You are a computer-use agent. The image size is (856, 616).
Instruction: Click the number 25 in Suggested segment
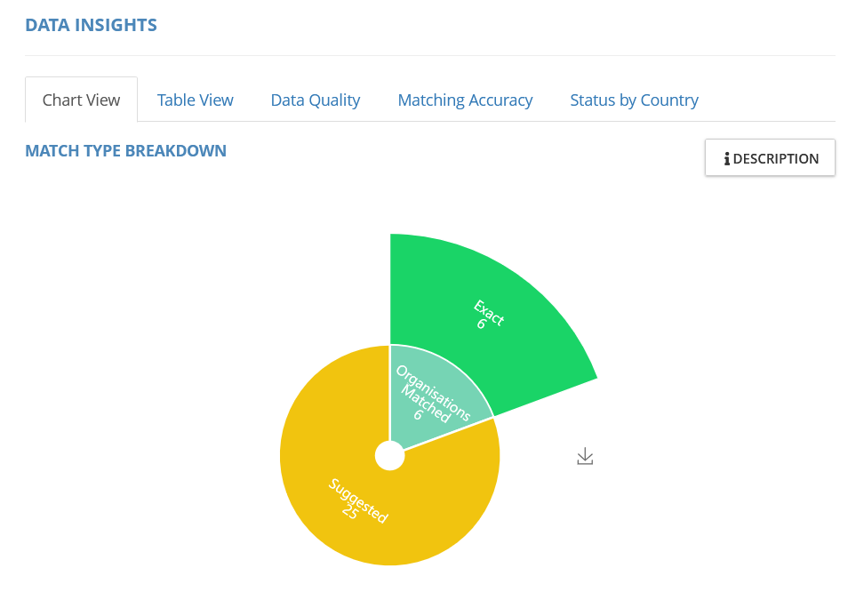[x=348, y=512]
